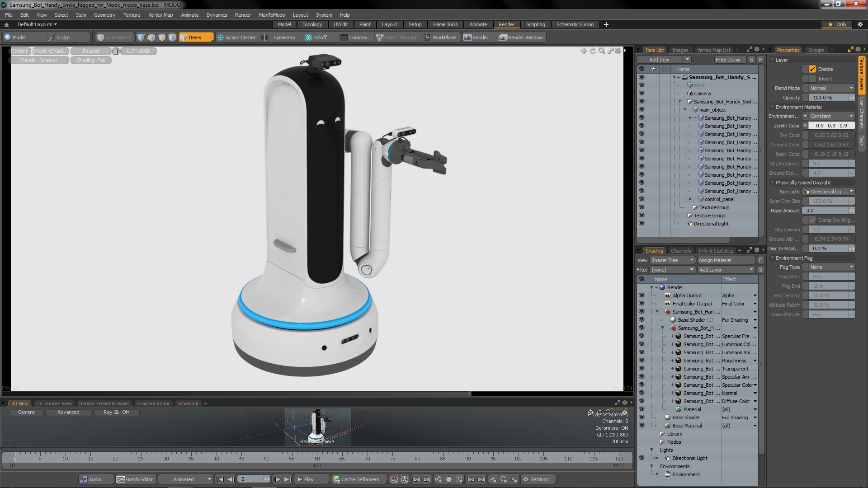The image size is (868, 488).
Task: Click the Assign Material button
Action: [726, 260]
